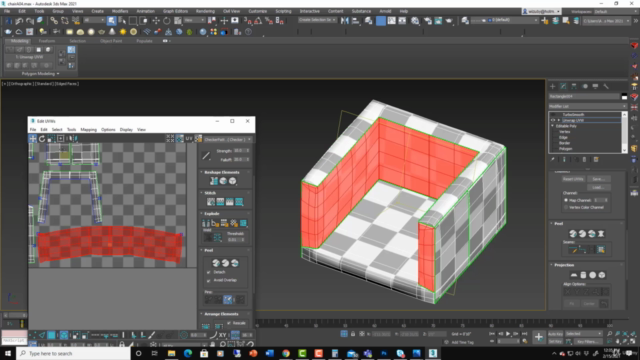The image size is (640, 360).
Task: Click the first Reshape Elements icon
Action: [x=214, y=181]
